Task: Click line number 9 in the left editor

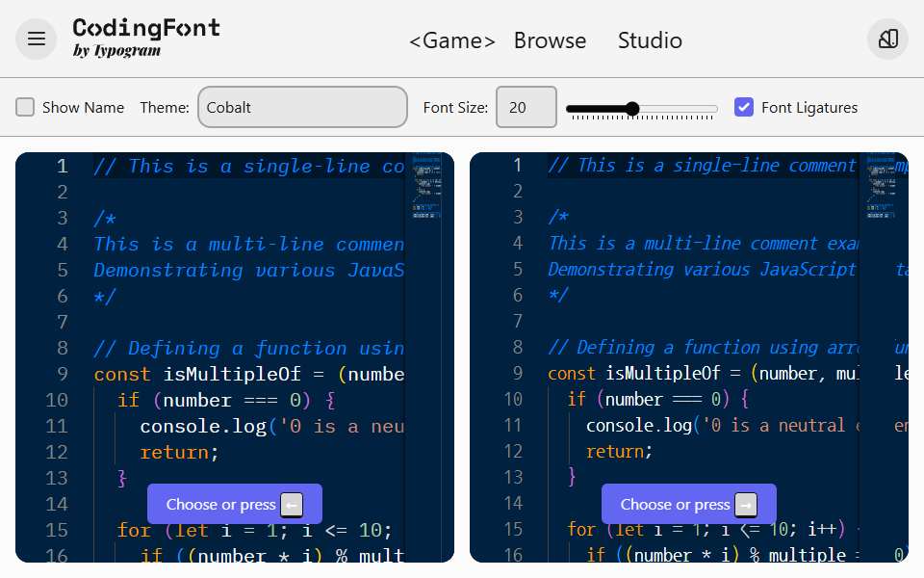Action: [63, 374]
